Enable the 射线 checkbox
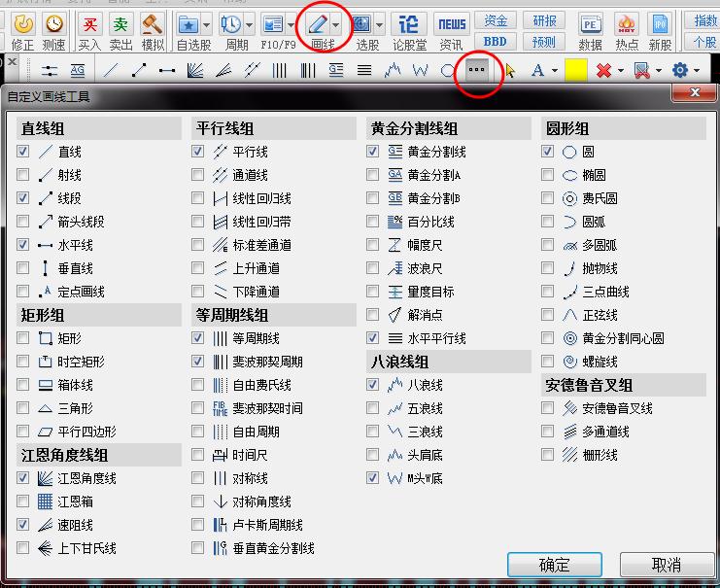The width and height of the screenshot is (720, 588). (x=23, y=175)
